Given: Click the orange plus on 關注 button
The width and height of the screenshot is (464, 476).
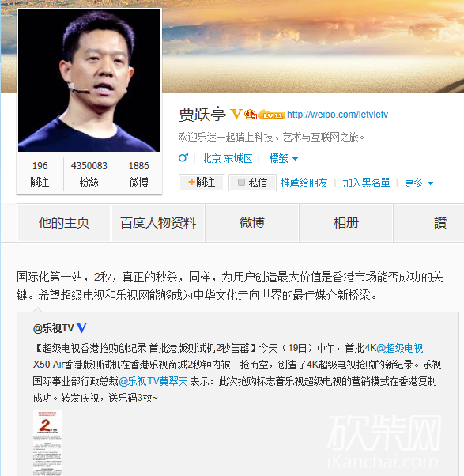Looking at the screenshot, I should coord(191,182).
